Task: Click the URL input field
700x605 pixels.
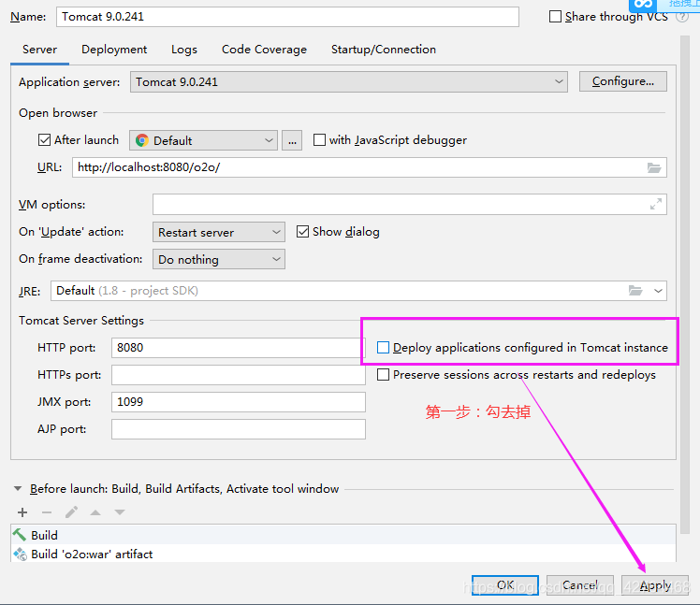Action: click(370, 167)
